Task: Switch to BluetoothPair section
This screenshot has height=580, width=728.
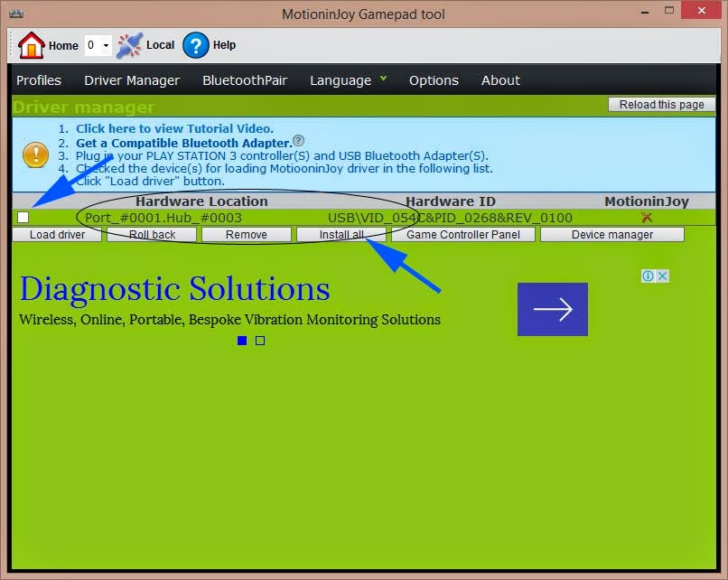Action: click(x=245, y=80)
